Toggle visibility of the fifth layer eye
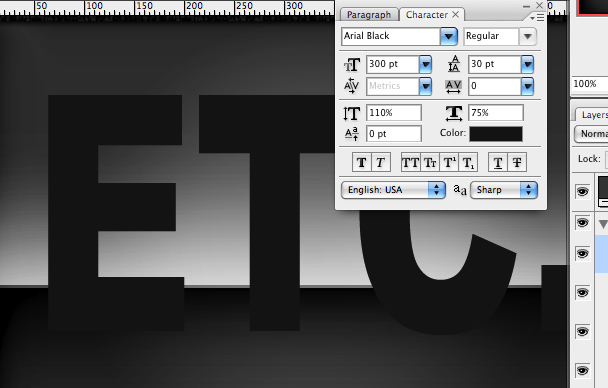Screen dimensions: 608x388 [x=582, y=331]
